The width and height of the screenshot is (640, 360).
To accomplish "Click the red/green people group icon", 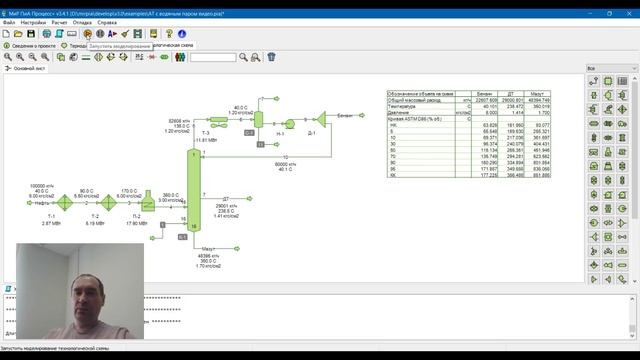I will pos(180,57).
